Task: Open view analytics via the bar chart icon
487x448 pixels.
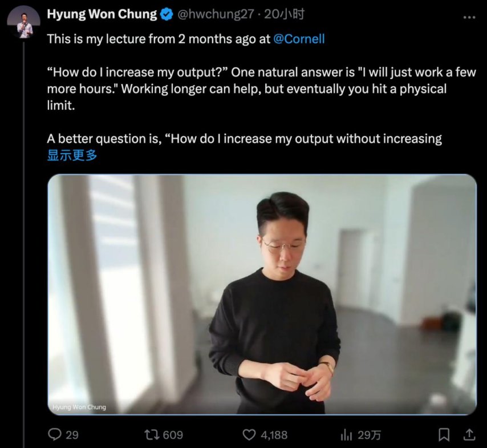Action: click(346, 434)
